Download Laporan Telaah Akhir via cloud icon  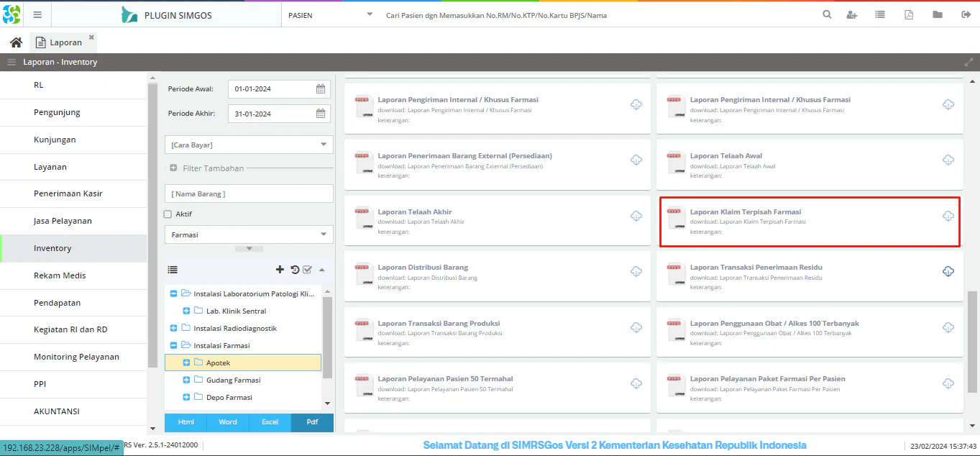pyautogui.click(x=636, y=216)
